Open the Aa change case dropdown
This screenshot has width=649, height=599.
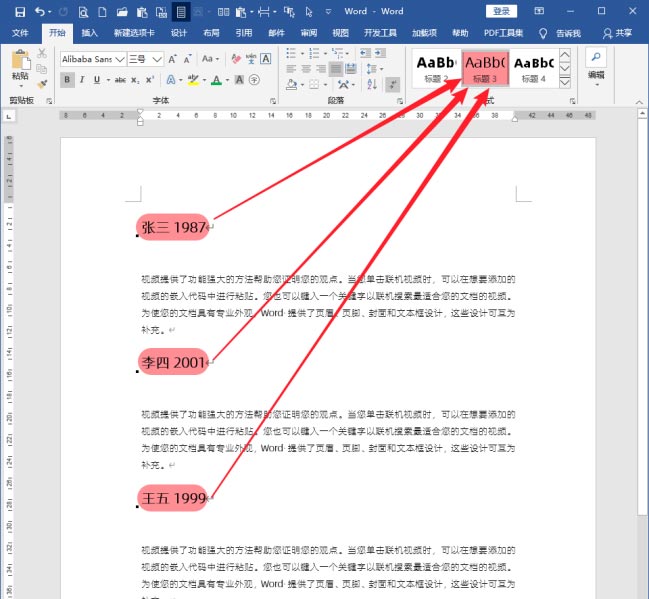coord(210,59)
